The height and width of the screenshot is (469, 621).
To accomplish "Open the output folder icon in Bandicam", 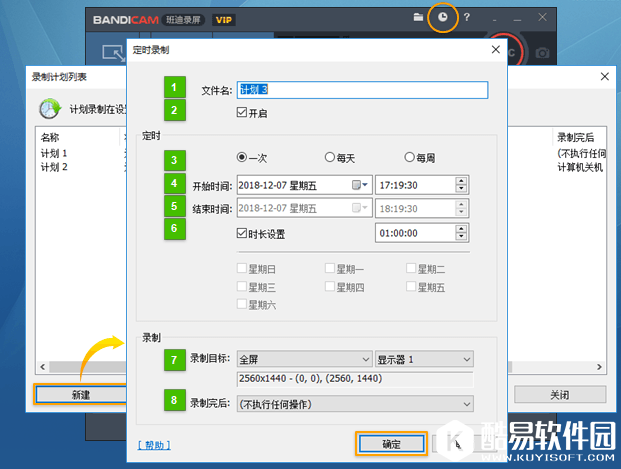I will (418, 18).
